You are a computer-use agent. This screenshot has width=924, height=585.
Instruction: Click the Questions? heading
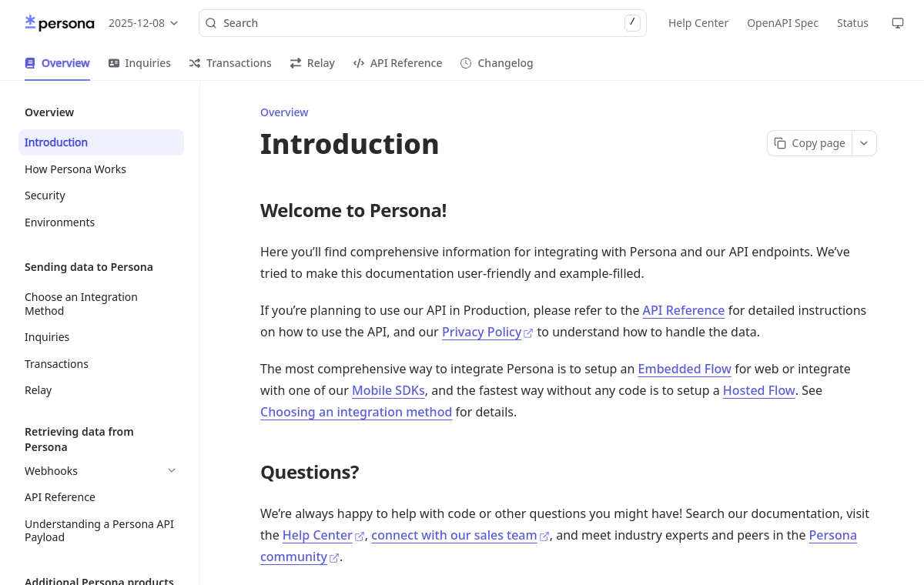click(310, 472)
